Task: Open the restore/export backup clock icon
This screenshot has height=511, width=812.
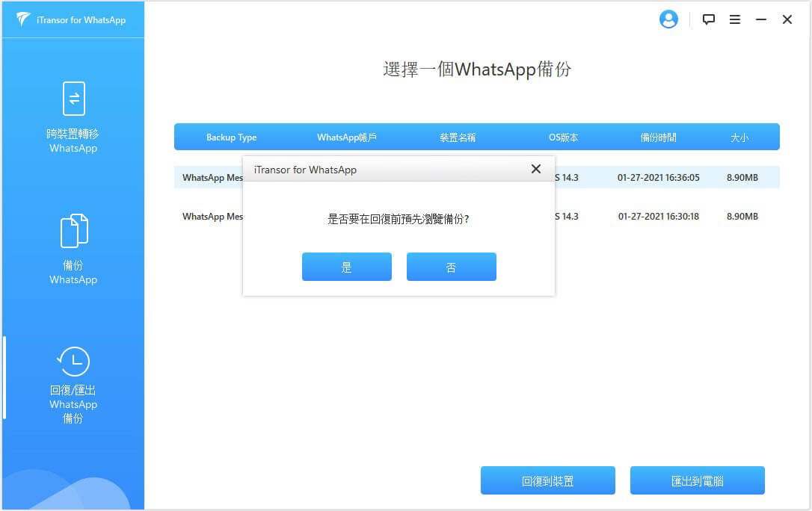Action: pyautogui.click(x=73, y=362)
